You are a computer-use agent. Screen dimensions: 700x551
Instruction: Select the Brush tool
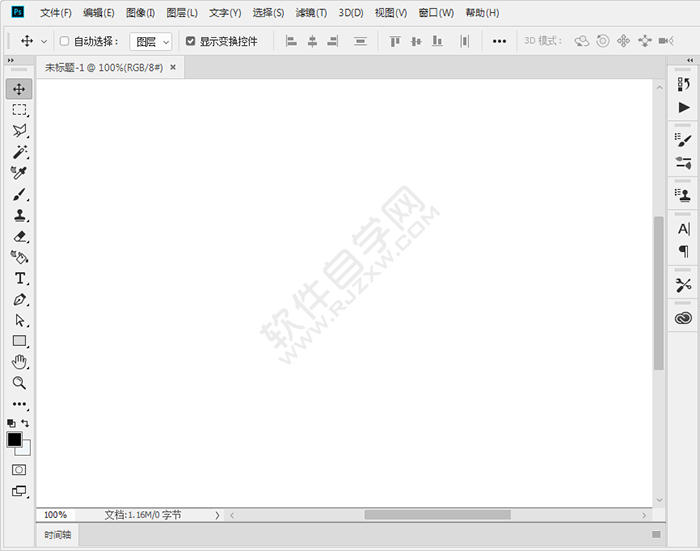pyautogui.click(x=19, y=194)
